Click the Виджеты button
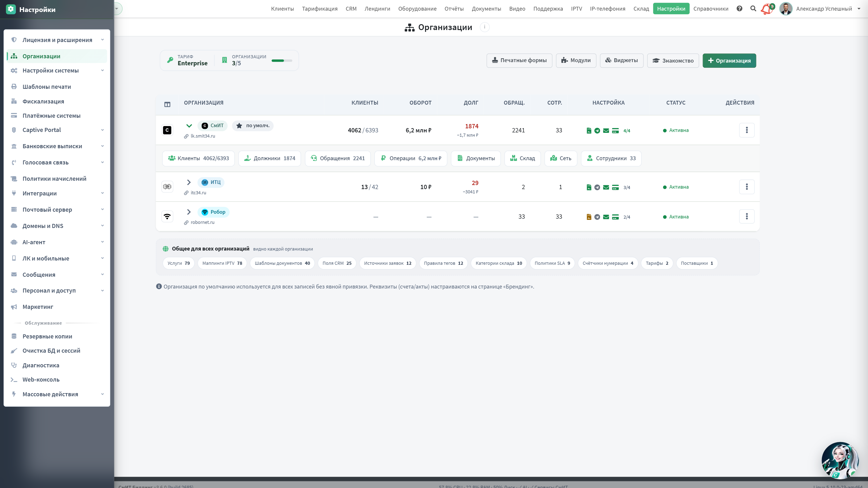Image resolution: width=868 pixels, height=488 pixels. [621, 61]
